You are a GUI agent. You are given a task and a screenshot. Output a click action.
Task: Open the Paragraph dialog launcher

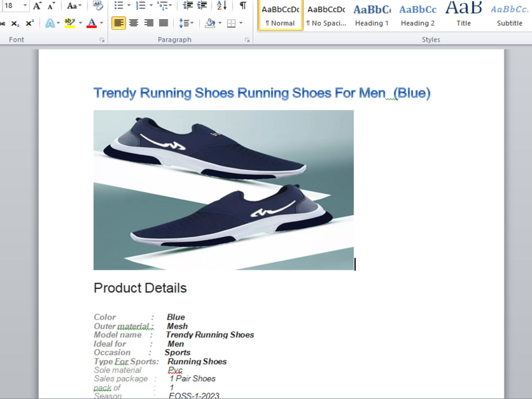pyautogui.click(x=247, y=40)
